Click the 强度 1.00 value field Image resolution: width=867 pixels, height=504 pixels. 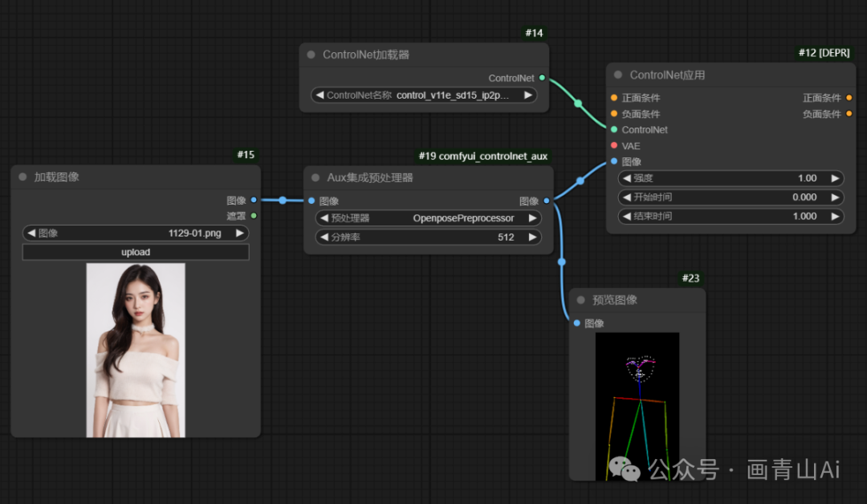(x=731, y=178)
